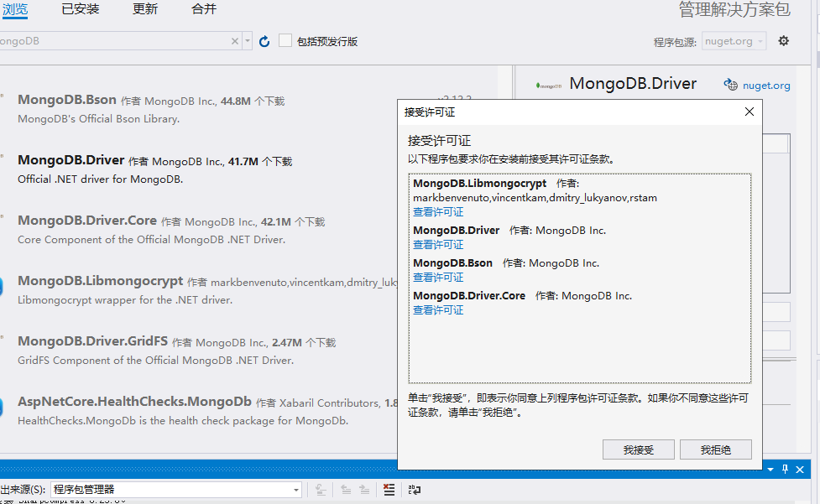The width and height of the screenshot is (820, 504).
Task: Focus the package search input field
Action: [x=115, y=41]
